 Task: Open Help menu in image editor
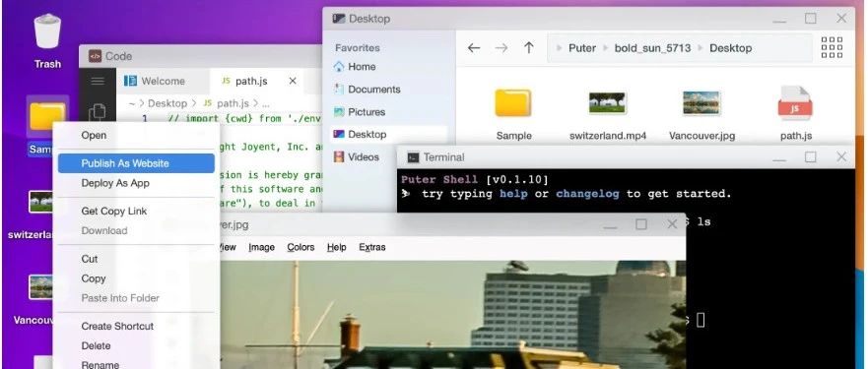point(337,247)
